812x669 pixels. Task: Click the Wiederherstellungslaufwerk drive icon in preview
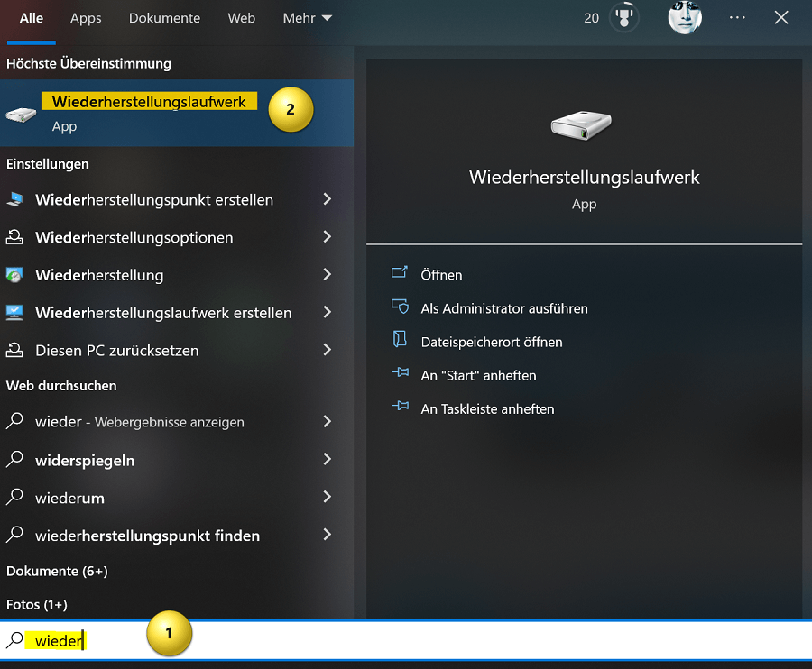[582, 125]
